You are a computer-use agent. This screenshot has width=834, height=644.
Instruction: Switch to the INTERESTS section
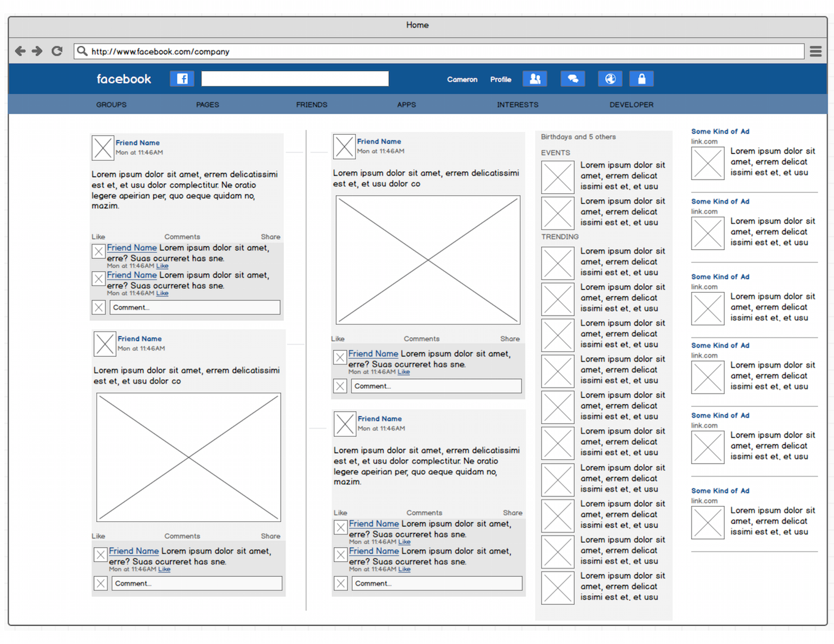(x=517, y=104)
